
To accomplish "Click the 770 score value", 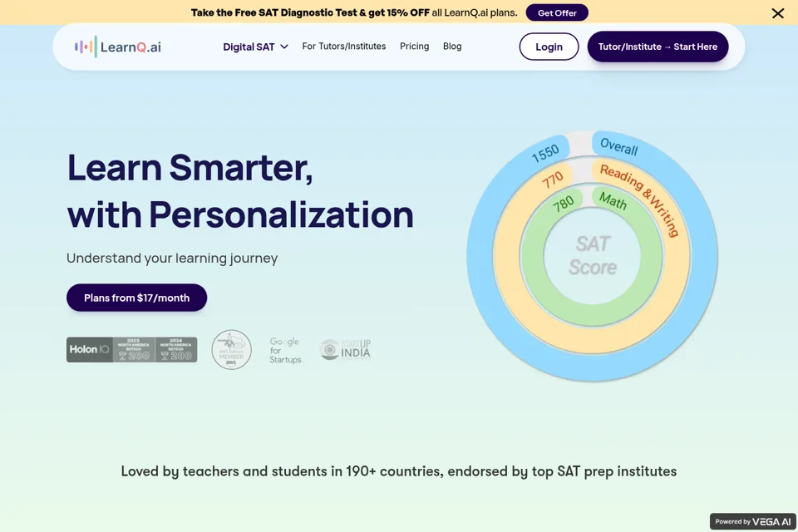I will (x=552, y=180).
